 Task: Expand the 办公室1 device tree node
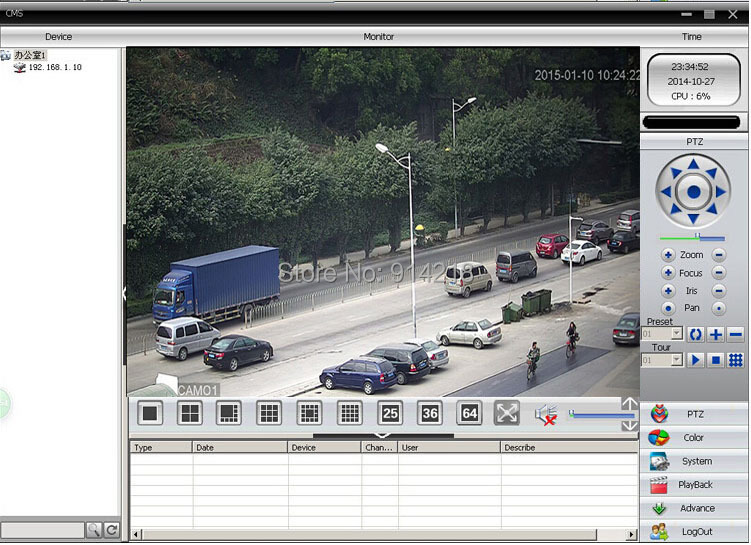5,55
